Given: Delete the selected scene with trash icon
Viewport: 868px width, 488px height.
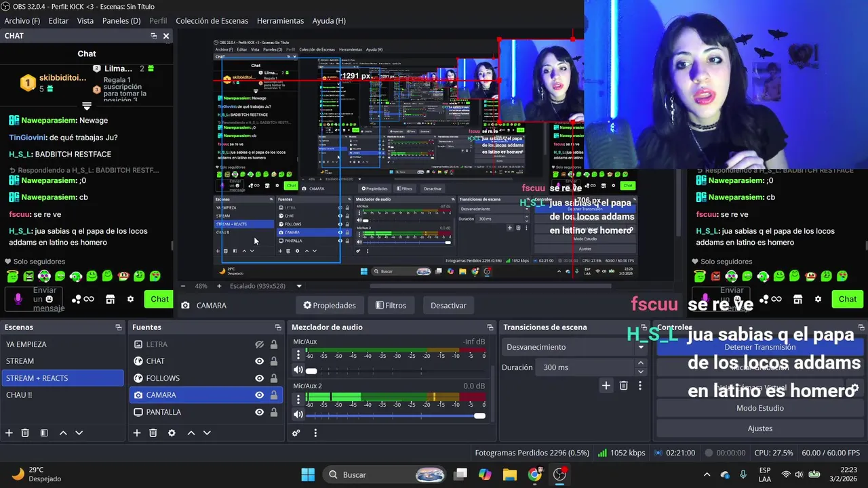Looking at the screenshot, I should point(25,433).
